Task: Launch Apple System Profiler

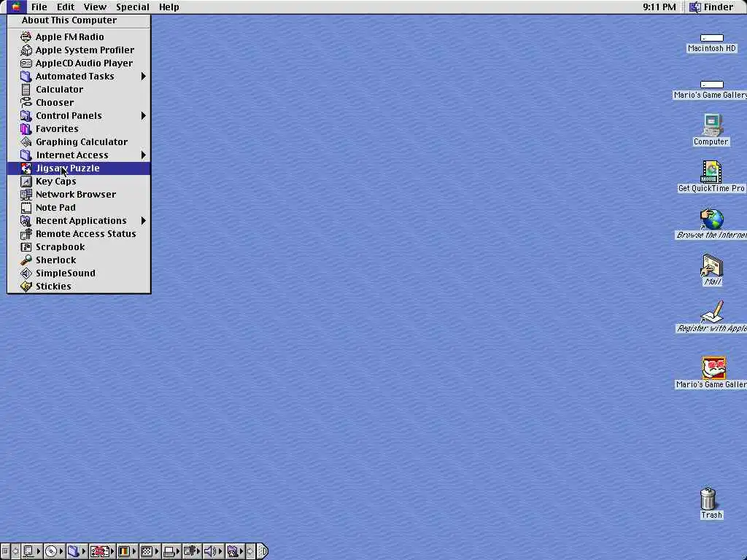Action: (79, 50)
